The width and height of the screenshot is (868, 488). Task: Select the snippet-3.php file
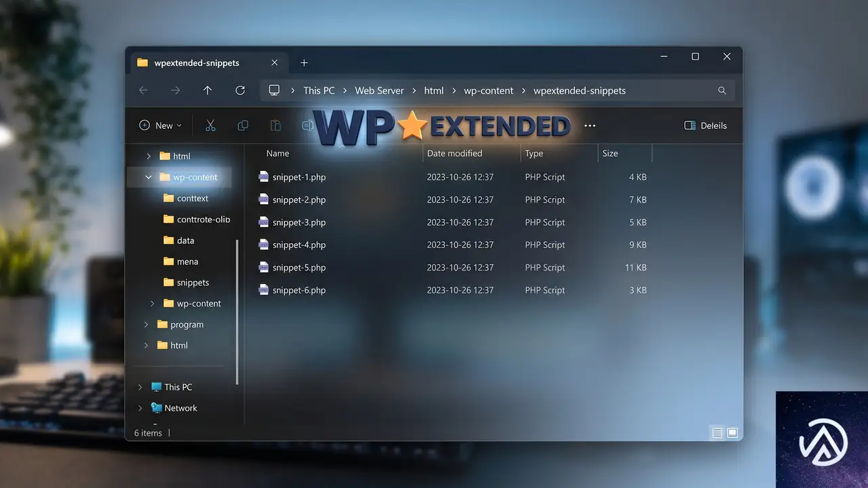pos(452,222)
